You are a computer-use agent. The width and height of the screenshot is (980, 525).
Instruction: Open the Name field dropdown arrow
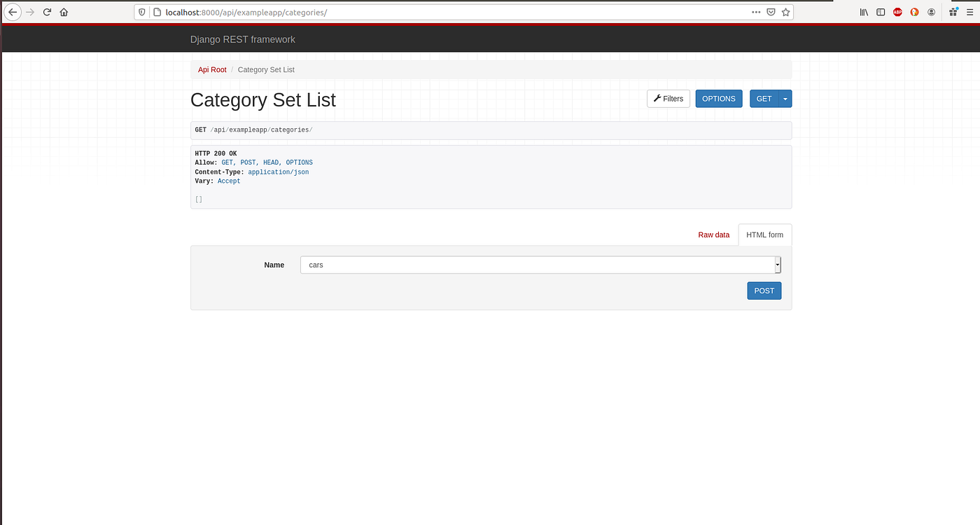point(776,265)
